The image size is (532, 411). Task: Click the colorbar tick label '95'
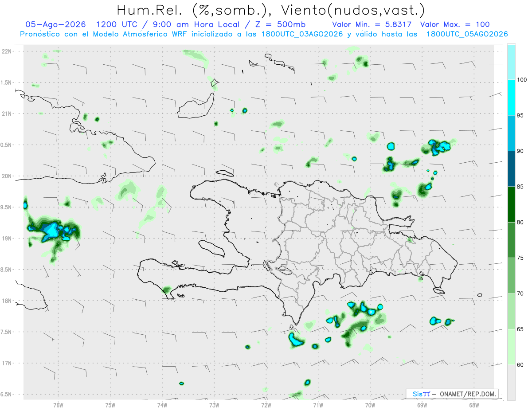click(x=520, y=116)
